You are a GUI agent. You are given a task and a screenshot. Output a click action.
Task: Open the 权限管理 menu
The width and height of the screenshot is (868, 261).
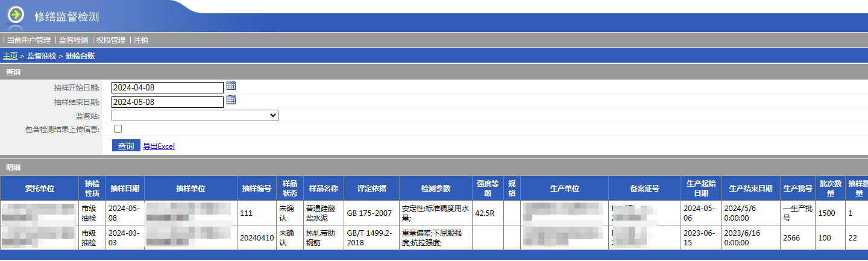pyautogui.click(x=111, y=40)
